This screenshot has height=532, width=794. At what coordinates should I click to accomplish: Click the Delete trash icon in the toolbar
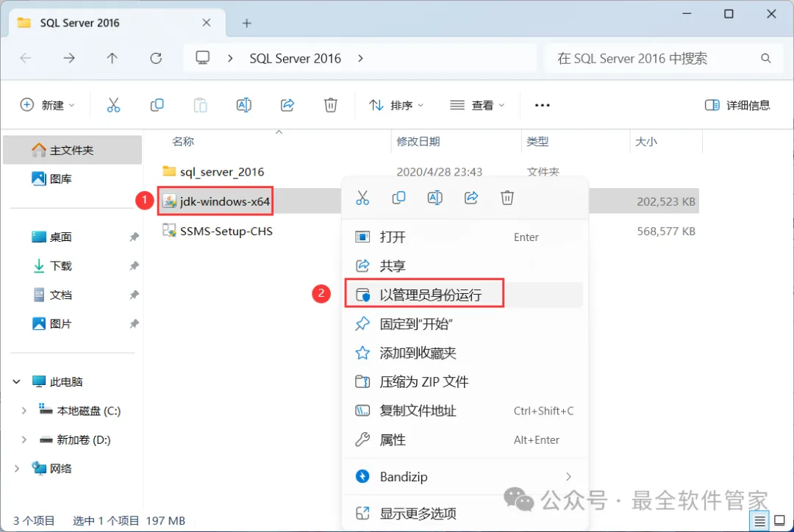pos(331,105)
